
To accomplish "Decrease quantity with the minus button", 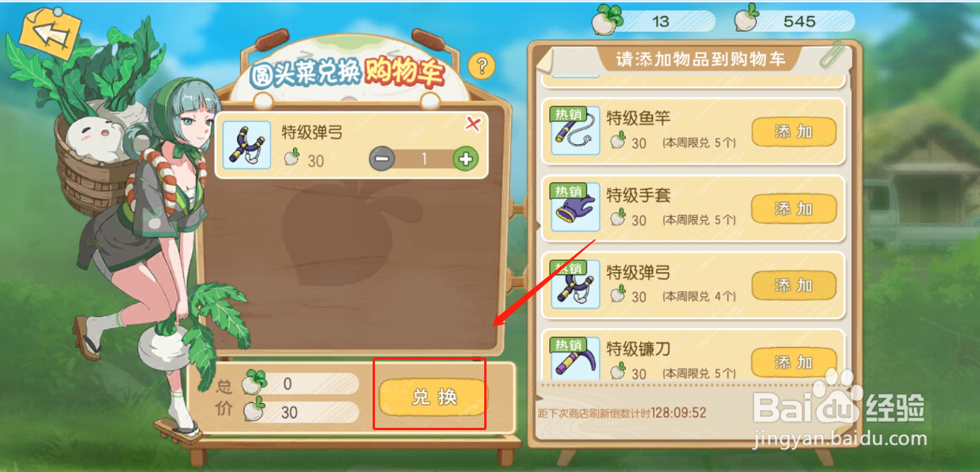I will (x=382, y=160).
